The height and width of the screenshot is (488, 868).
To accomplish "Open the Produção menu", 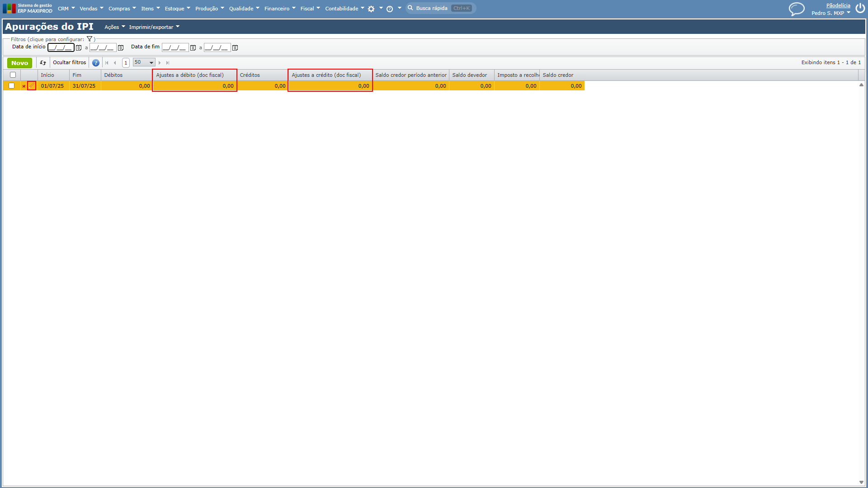I will (x=209, y=9).
